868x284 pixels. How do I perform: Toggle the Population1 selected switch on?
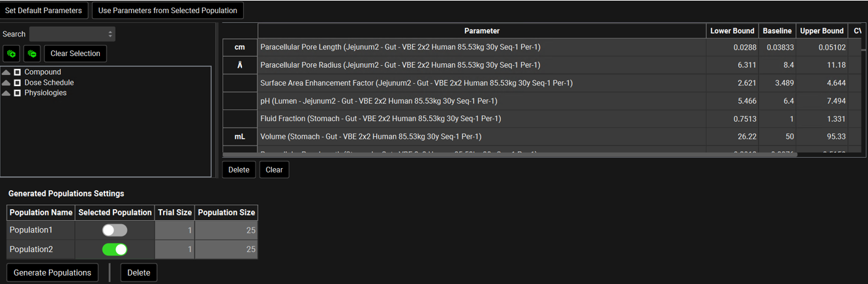click(x=115, y=230)
